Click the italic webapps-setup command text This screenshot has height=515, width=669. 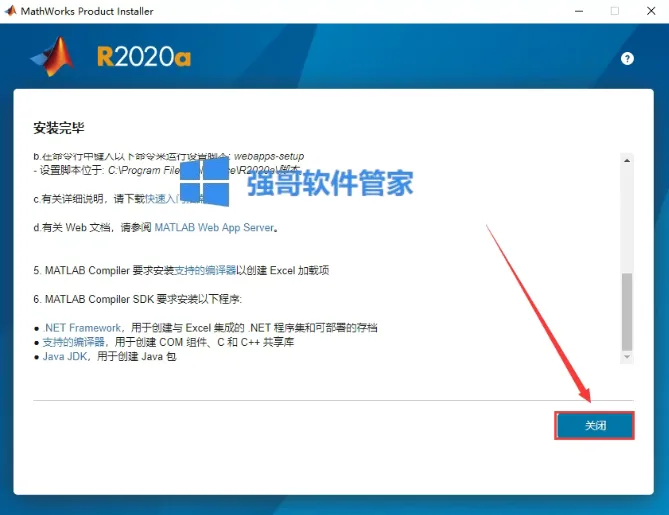[x=269, y=156]
